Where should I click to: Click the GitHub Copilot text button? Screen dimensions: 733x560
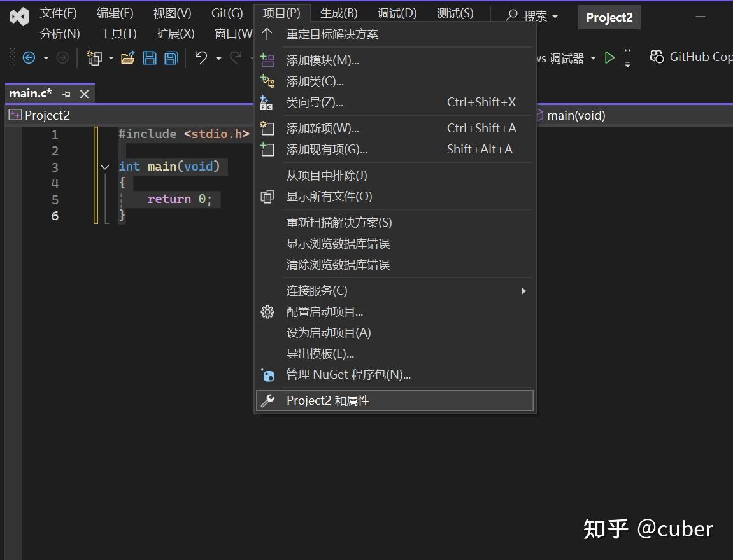[701, 57]
